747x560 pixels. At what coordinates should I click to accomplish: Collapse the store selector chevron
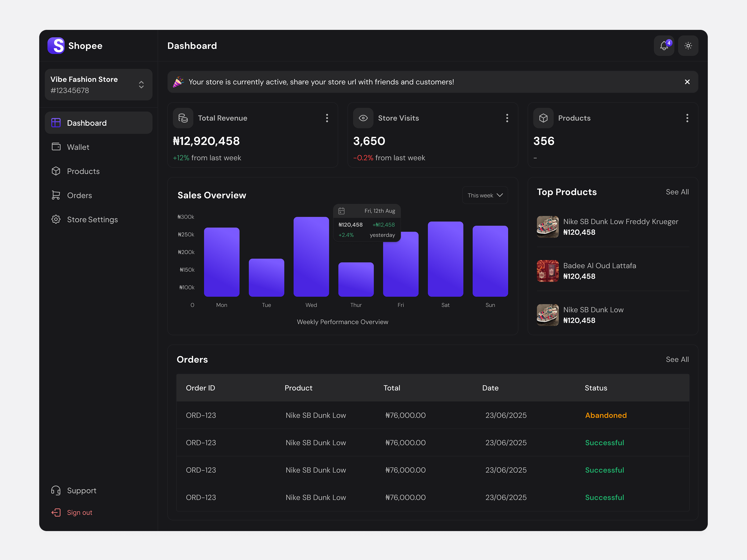pos(142,85)
